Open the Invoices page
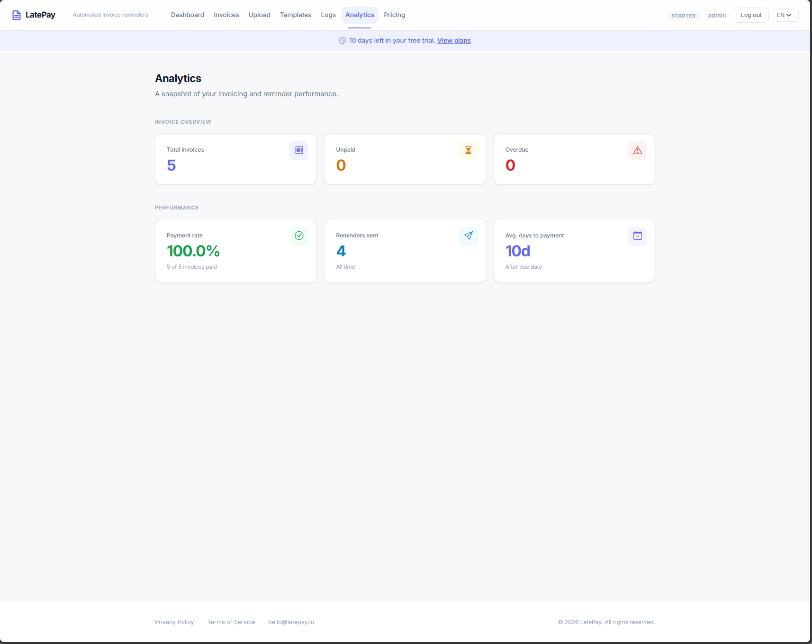The height and width of the screenshot is (644, 812). tap(226, 15)
